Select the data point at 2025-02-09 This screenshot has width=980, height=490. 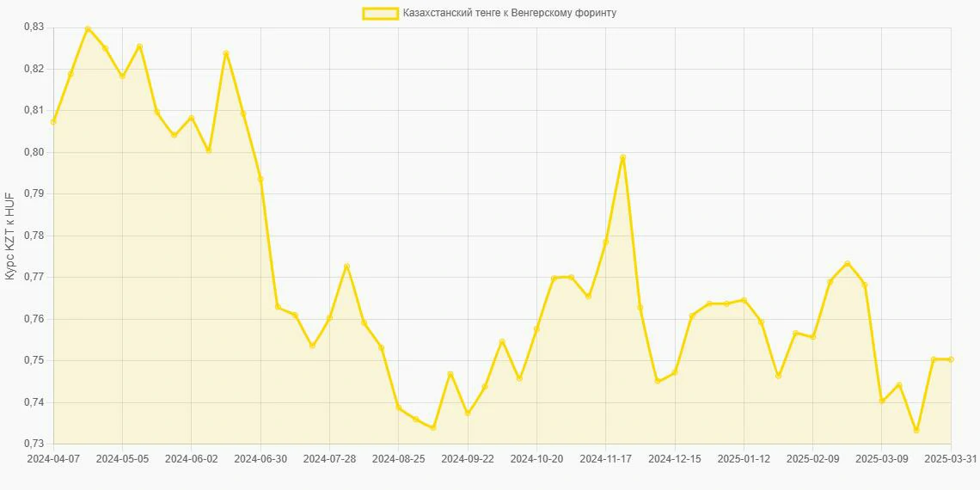pyautogui.click(x=812, y=337)
